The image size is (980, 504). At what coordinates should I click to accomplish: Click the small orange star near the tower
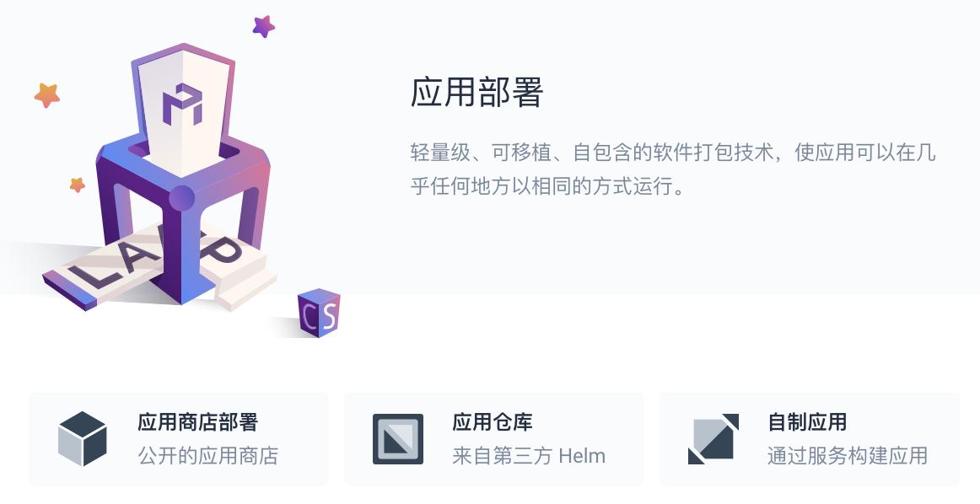77,185
